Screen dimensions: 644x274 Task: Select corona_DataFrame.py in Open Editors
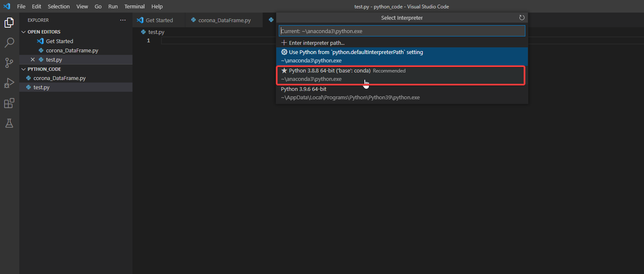pyautogui.click(x=76, y=50)
